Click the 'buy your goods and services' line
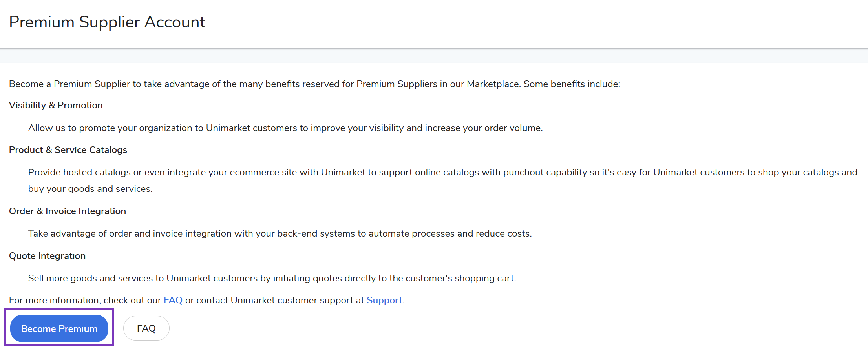 90,189
